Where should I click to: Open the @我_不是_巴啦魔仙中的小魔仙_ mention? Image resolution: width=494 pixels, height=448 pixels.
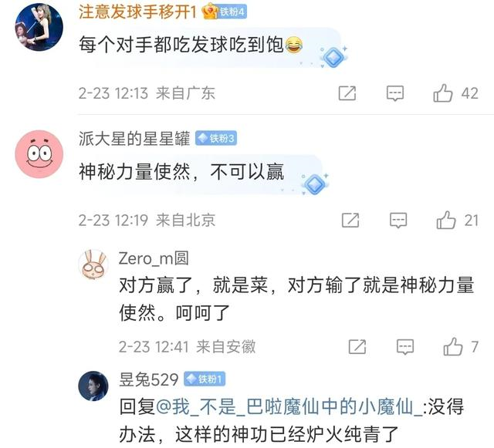point(289,406)
